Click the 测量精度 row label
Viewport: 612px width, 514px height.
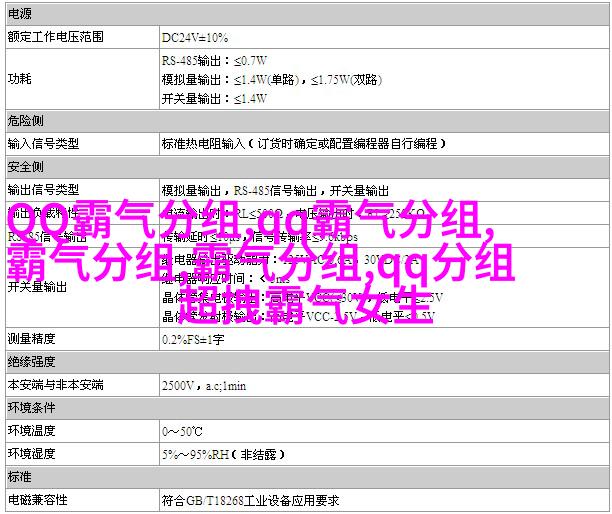pyautogui.click(x=31, y=338)
